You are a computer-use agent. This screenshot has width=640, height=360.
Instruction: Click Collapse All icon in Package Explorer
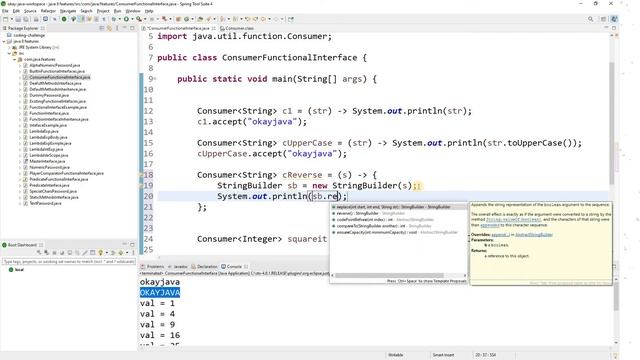pyautogui.click(x=102, y=28)
